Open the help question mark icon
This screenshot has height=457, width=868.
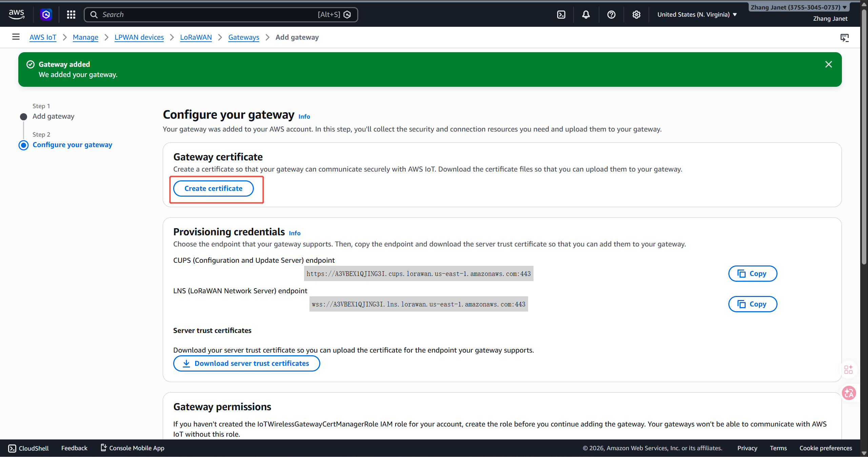pos(611,15)
